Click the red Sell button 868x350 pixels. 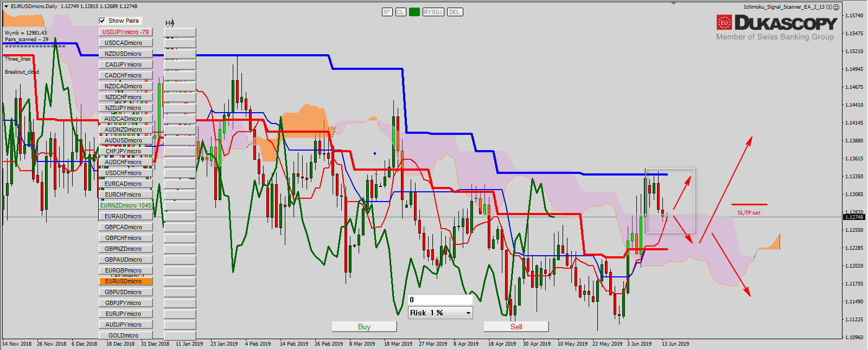tap(516, 327)
